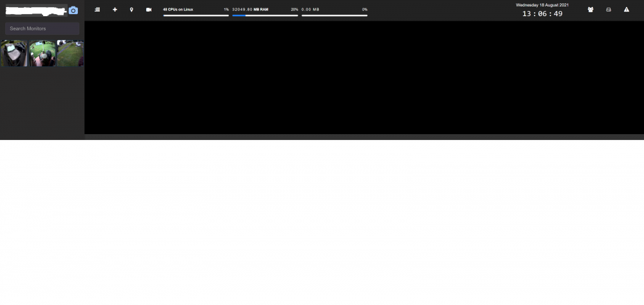Open the porch and lawn camera thumbnail
Screen dimensions: 644x305
pos(43,54)
